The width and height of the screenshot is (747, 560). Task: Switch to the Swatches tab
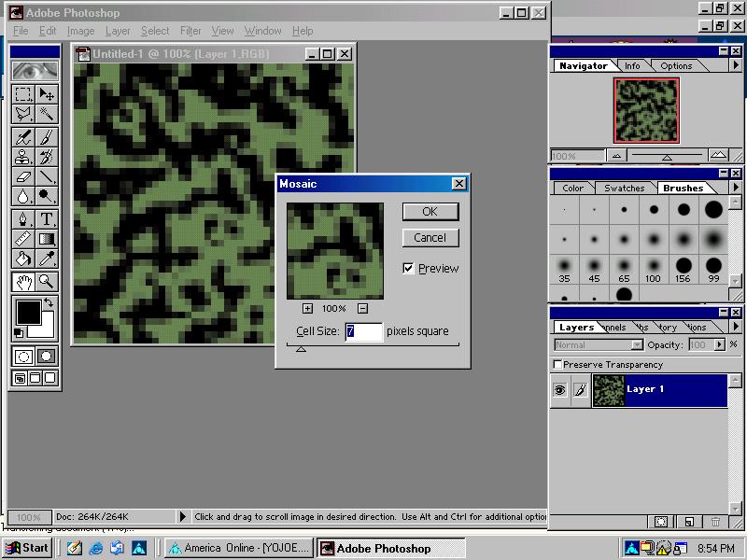pos(624,188)
